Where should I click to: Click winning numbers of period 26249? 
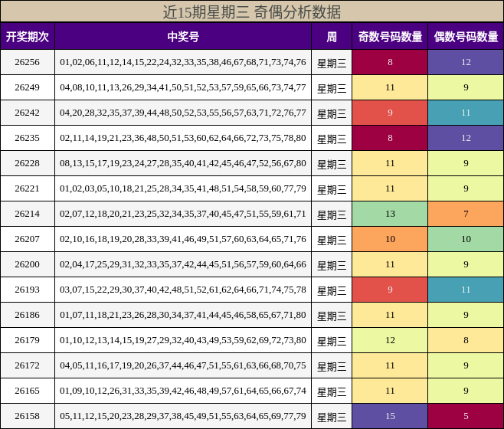pyautogui.click(x=183, y=87)
